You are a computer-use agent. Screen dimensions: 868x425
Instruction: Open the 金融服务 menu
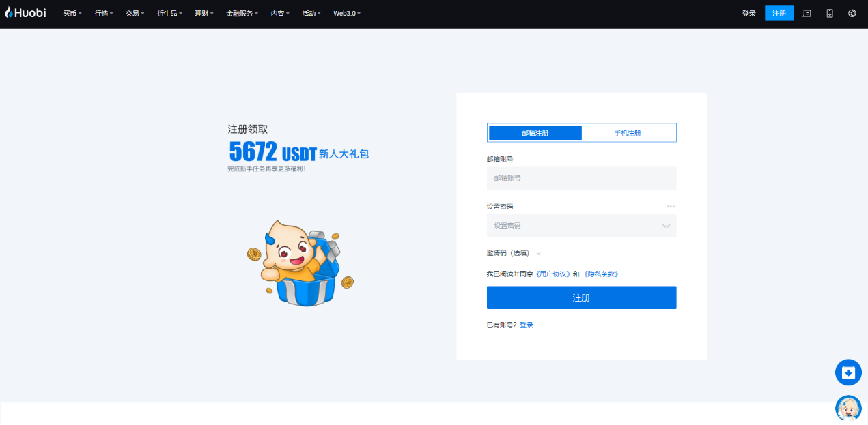pos(242,13)
